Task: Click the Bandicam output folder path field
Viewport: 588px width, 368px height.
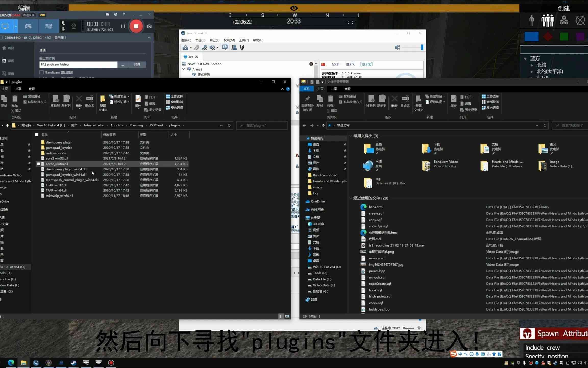Action: coord(78,64)
